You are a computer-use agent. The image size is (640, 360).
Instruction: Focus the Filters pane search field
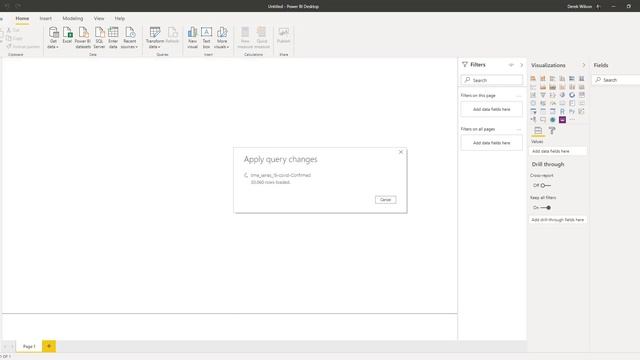coord(492,80)
